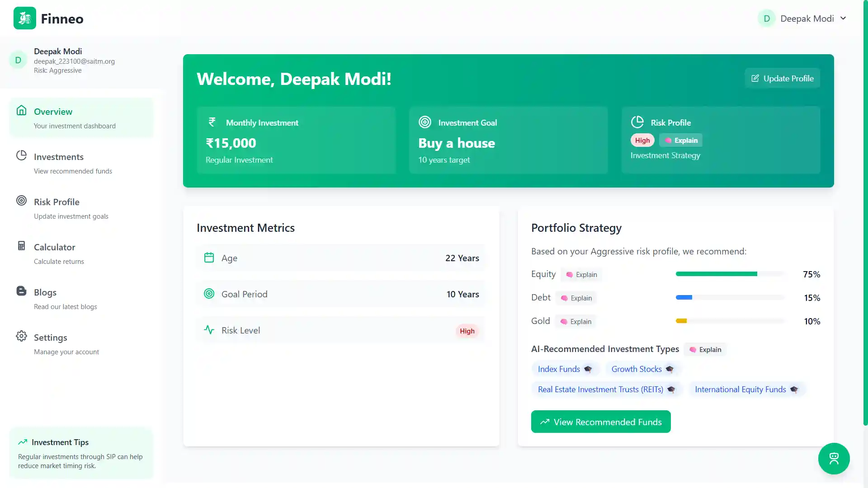868x488 pixels.
Task: Navigate to Blogs
Action: coord(81,299)
